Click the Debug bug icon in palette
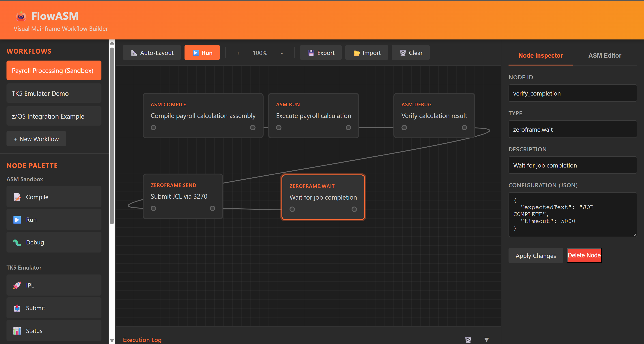Image resolution: width=644 pixels, height=344 pixels. [17, 242]
